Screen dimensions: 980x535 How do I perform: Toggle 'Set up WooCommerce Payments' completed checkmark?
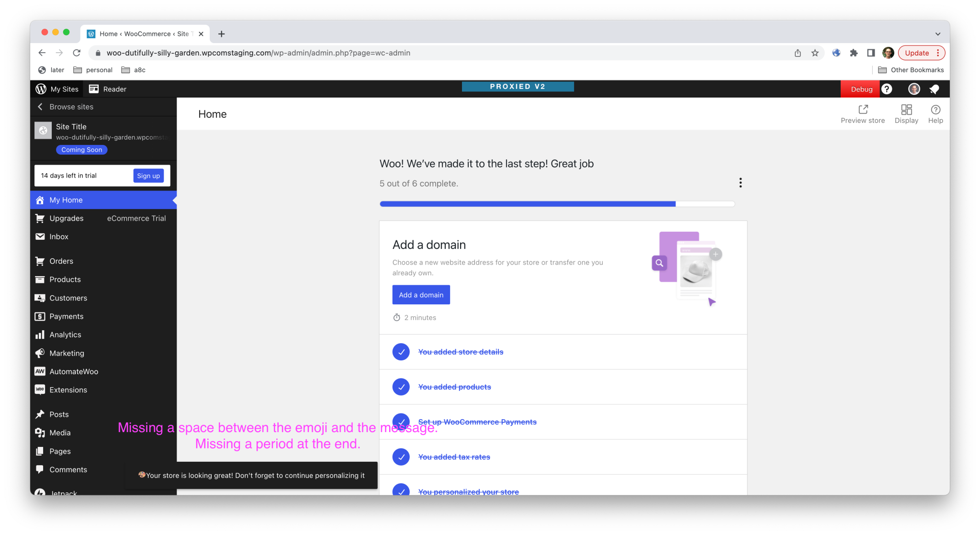(x=401, y=422)
